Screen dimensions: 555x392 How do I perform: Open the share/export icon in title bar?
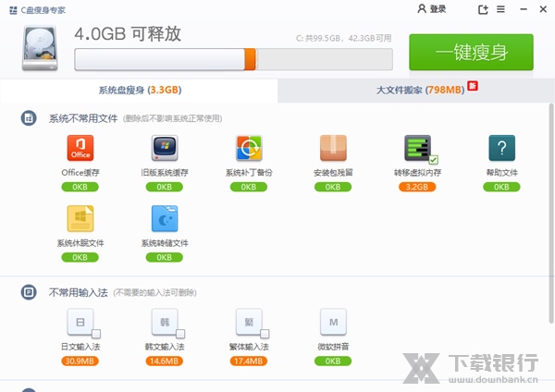pyautogui.click(x=483, y=9)
